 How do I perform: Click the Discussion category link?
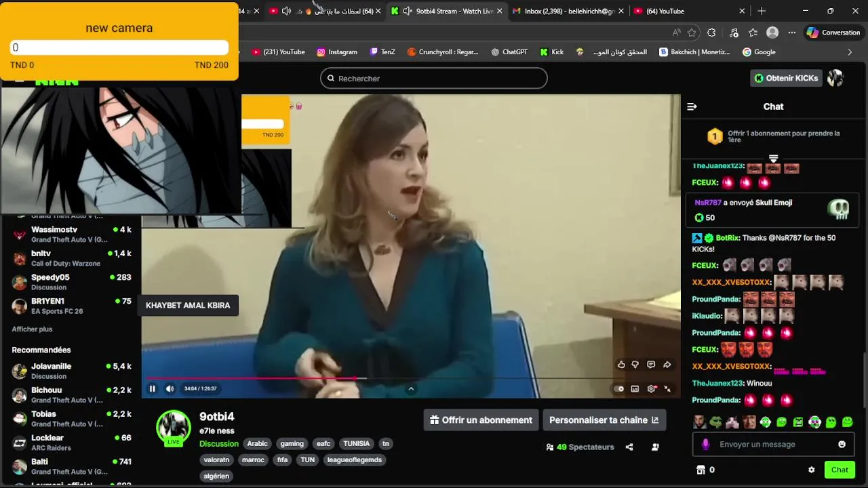(x=219, y=444)
